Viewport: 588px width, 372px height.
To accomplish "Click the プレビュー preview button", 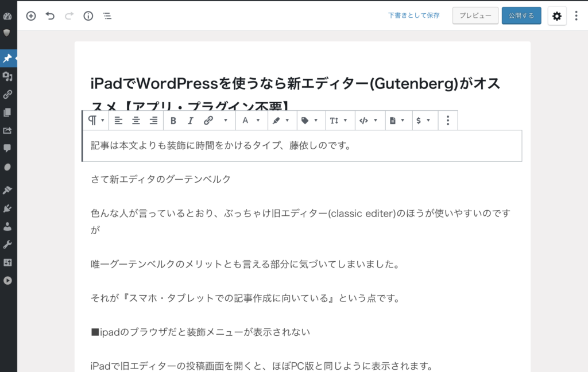I will click(x=475, y=15).
